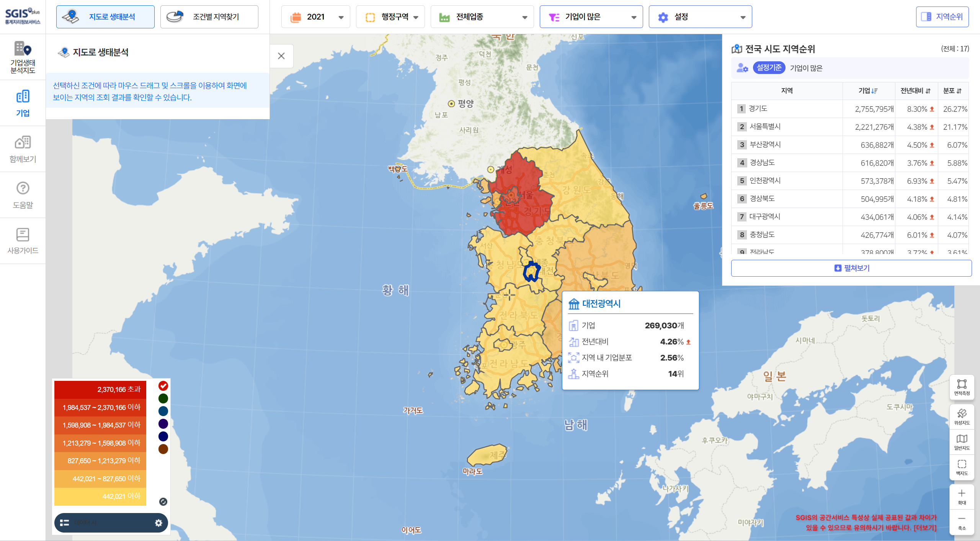Open legend settings via the gear icon
The width and height of the screenshot is (980, 541).
pos(158,522)
